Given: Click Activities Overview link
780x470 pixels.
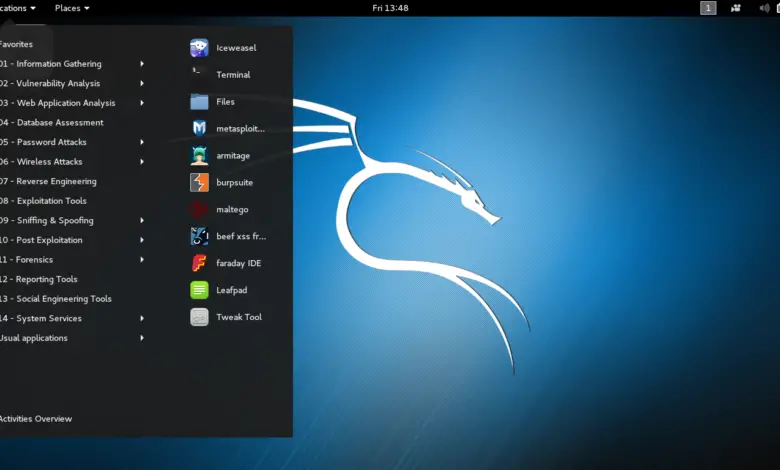Looking at the screenshot, I should click(36, 419).
